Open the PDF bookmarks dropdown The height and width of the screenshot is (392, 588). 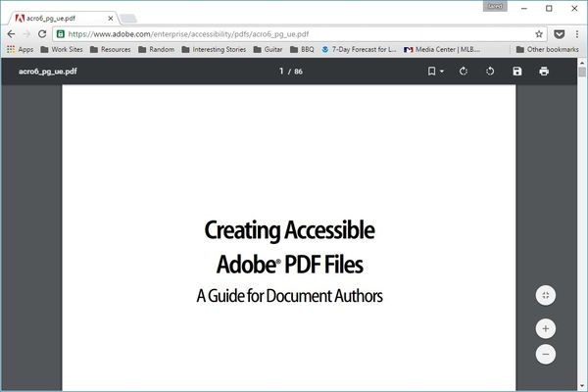[x=435, y=72]
